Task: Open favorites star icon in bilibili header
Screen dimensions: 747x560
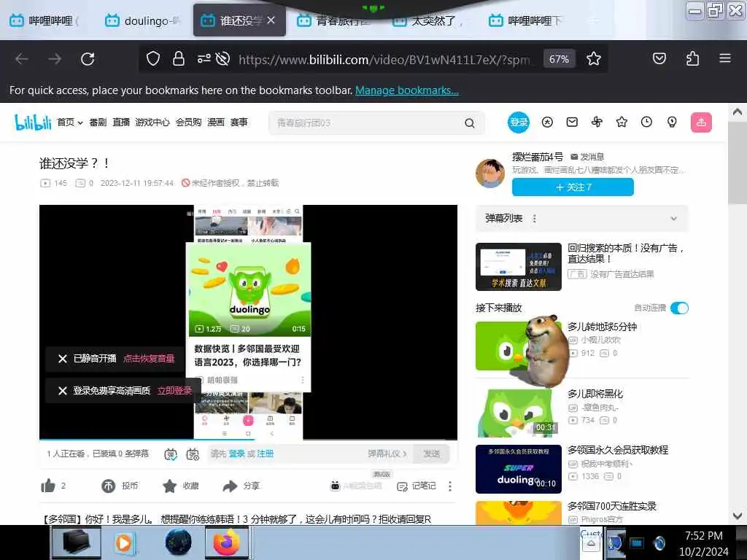Action: pyautogui.click(x=622, y=122)
